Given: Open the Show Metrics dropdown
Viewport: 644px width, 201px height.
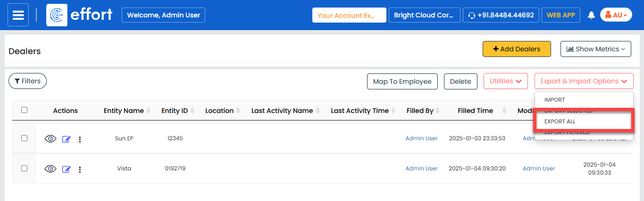Looking at the screenshot, I should click(x=595, y=49).
